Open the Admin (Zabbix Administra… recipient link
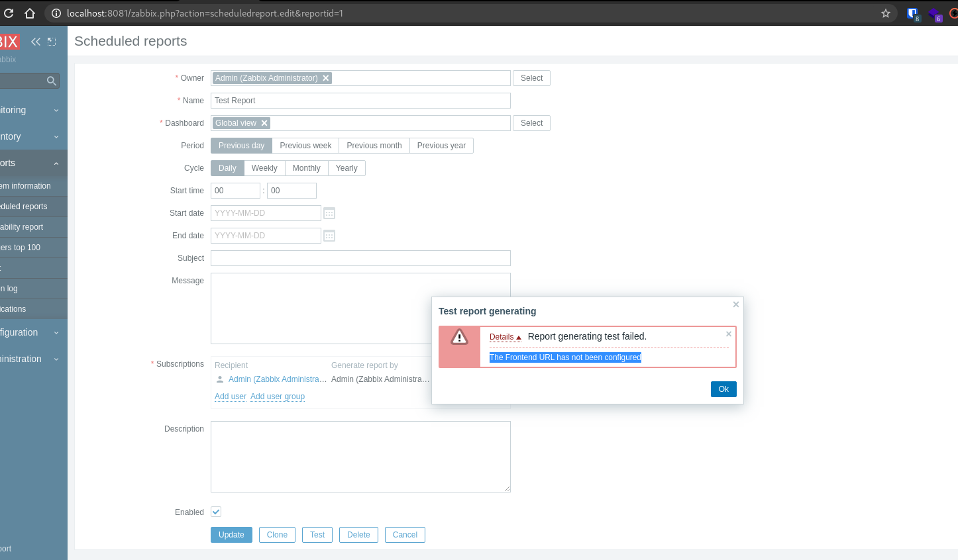The width and height of the screenshot is (958, 560). click(278, 379)
